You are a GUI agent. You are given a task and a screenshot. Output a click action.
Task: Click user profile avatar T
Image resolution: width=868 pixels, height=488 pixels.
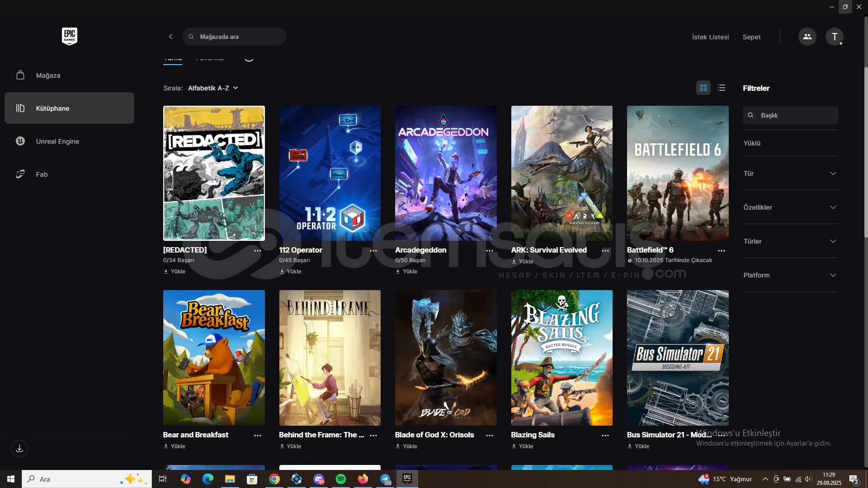pyautogui.click(x=834, y=37)
